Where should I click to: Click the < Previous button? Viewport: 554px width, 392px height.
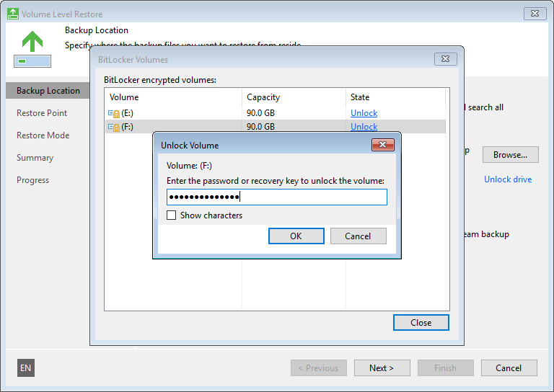click(319, 368)
